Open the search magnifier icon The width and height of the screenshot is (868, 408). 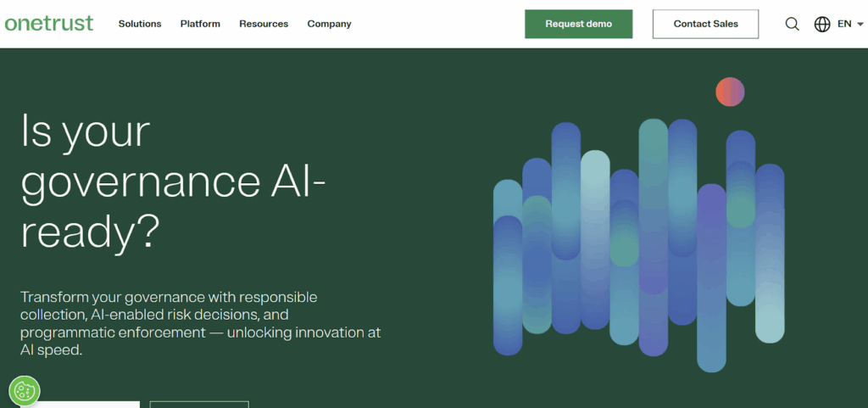coord(792,24)
